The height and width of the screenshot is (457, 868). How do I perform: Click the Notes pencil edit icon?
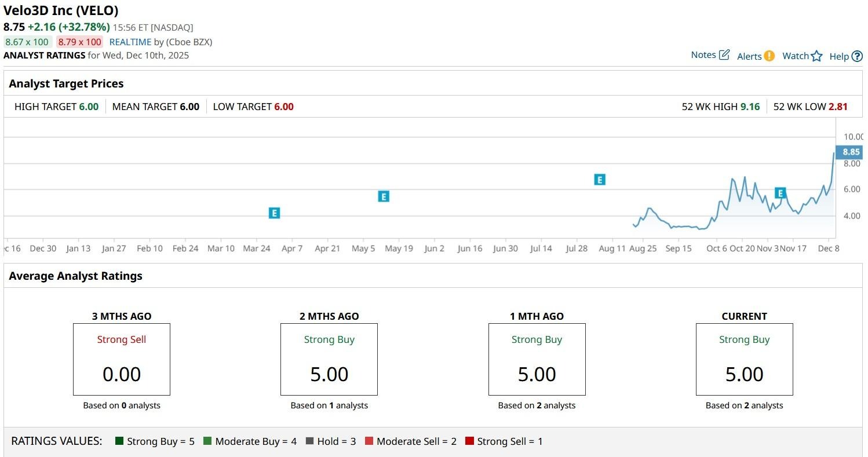pos(724,55)
